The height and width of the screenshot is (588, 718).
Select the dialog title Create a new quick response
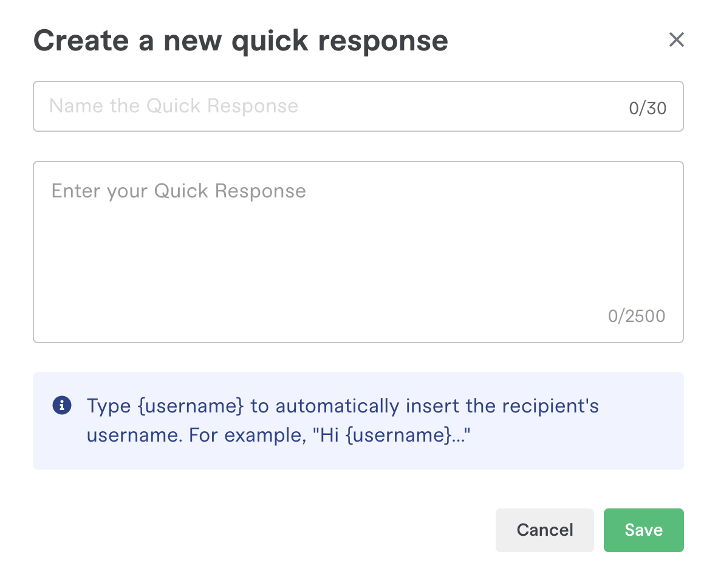click(x=241, y=40)
